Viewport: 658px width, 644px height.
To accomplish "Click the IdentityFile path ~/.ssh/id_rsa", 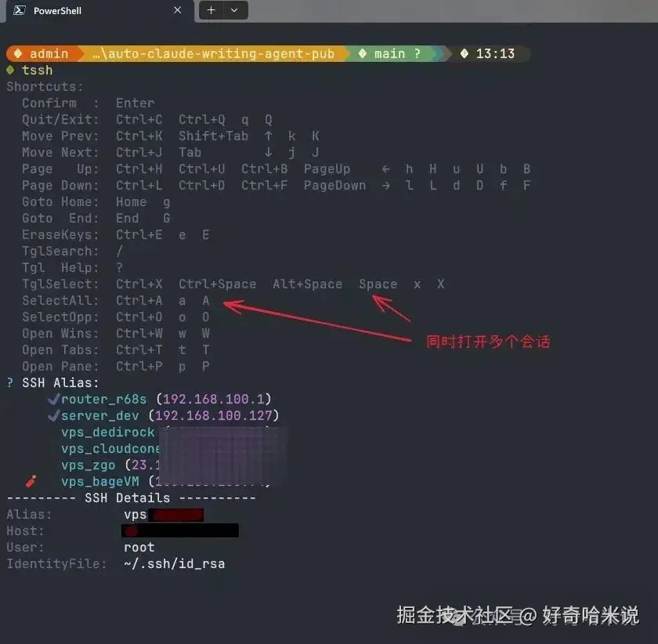I will pyautogui.click(x=175, y=563).
